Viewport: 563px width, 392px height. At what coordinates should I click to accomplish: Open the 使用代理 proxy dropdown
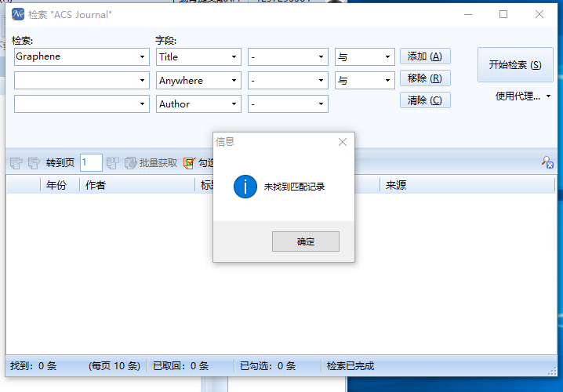[x=523, y=96]
